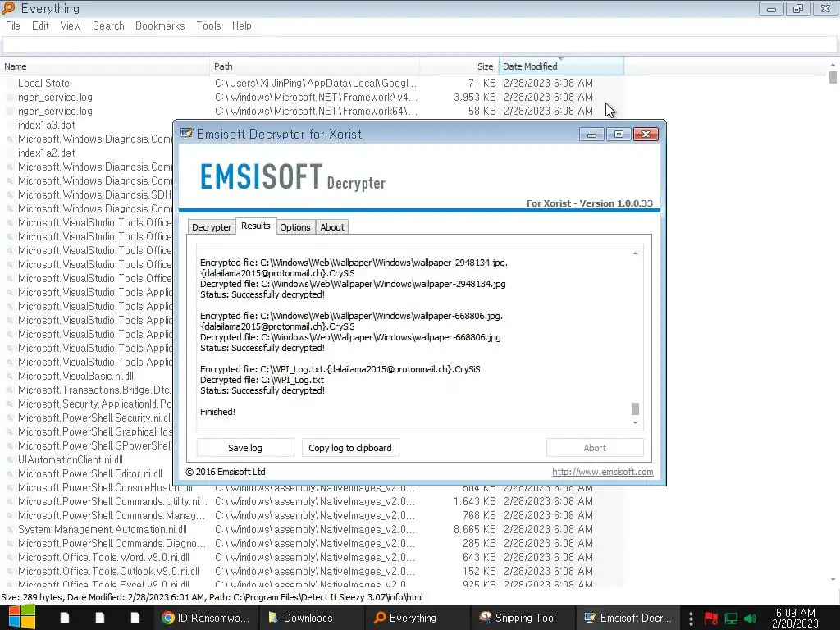Show hidden tray icons via dots
Screen dimensions: 840x630
pyautogui.click(x=691, y=619)
